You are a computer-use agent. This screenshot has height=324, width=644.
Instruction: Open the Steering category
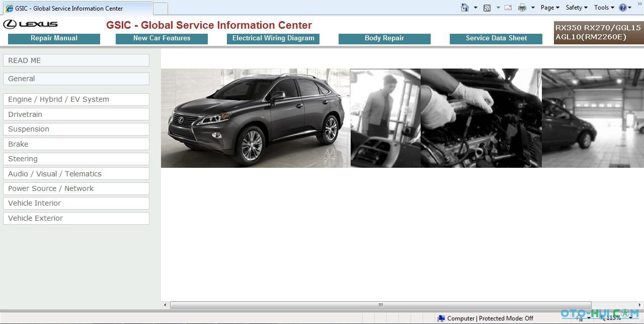[76, 159]
